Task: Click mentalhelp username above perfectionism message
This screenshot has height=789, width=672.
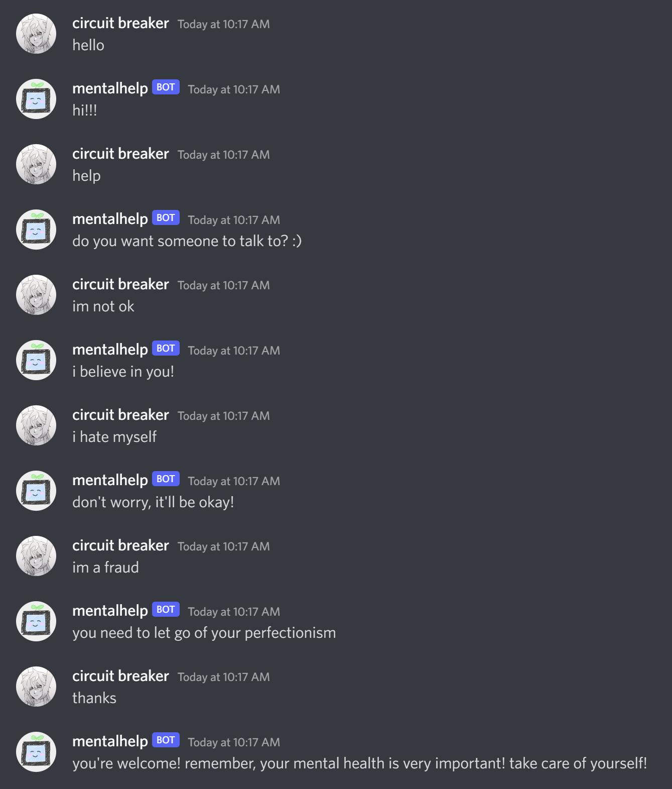Action: point(110,611)
